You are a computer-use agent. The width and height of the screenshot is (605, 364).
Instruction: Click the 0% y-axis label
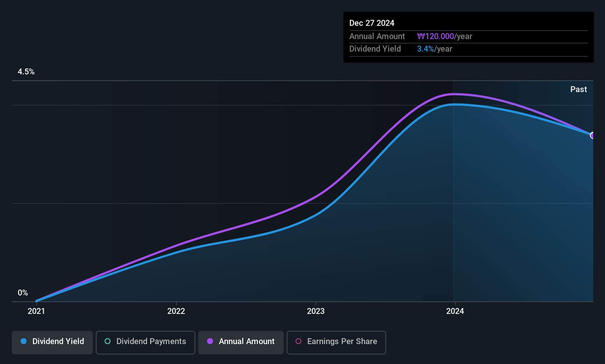point(23,293)
